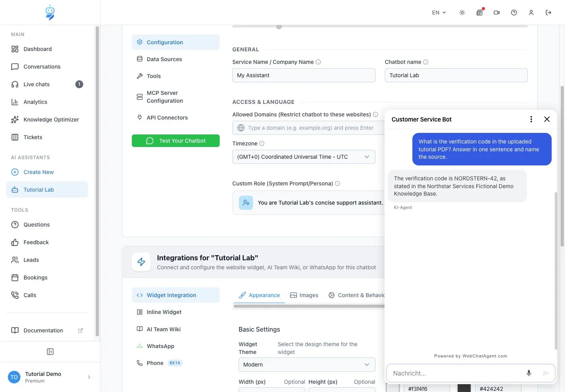565x392 pixels.
Task: Click info icon beside Allowed Domains
Action: [x=375, y=114]
